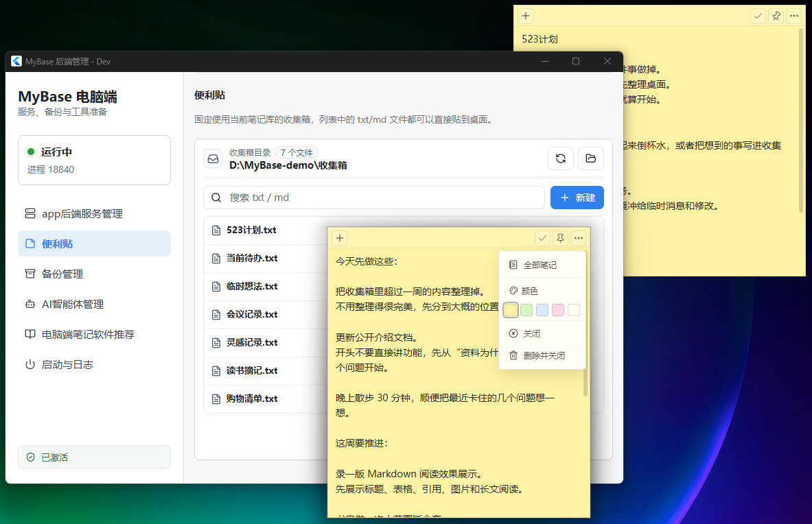
Task: Click the shield icon next to 已激活
Action: (x=31, y=457)
